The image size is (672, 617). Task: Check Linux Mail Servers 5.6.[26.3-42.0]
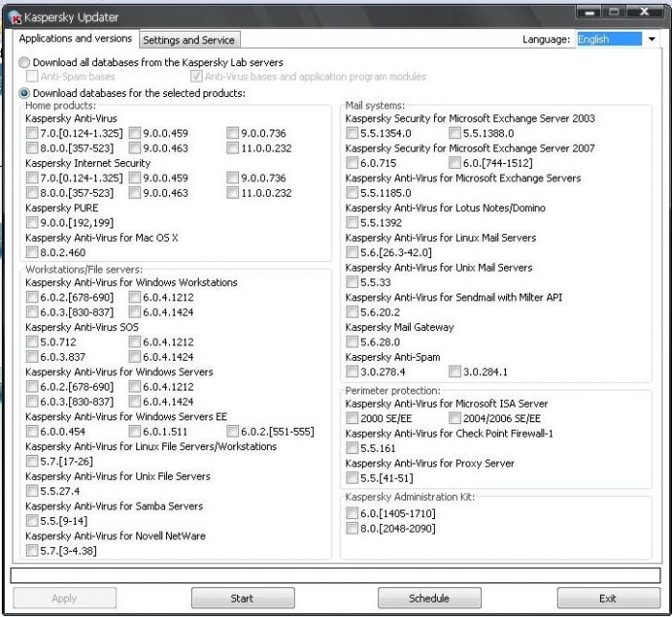pos(352,252)
